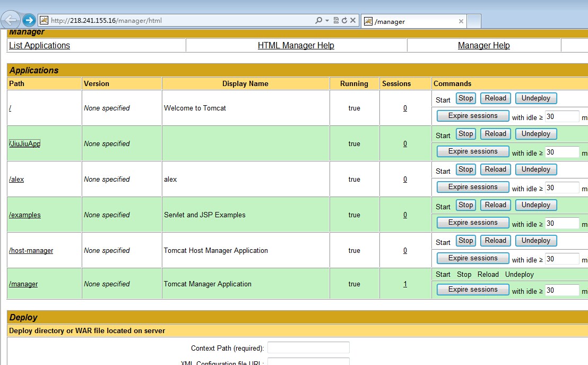
Task: Open the List Applications link
Action: [x=39, y=46]
